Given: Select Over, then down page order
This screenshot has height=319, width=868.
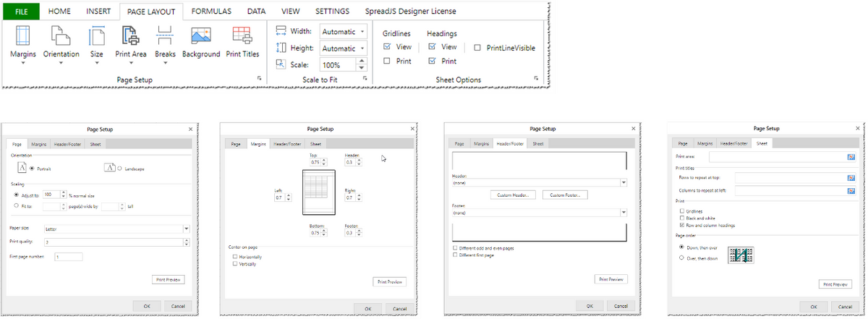Looking at the screenshot, I should [x=681, y=258].
